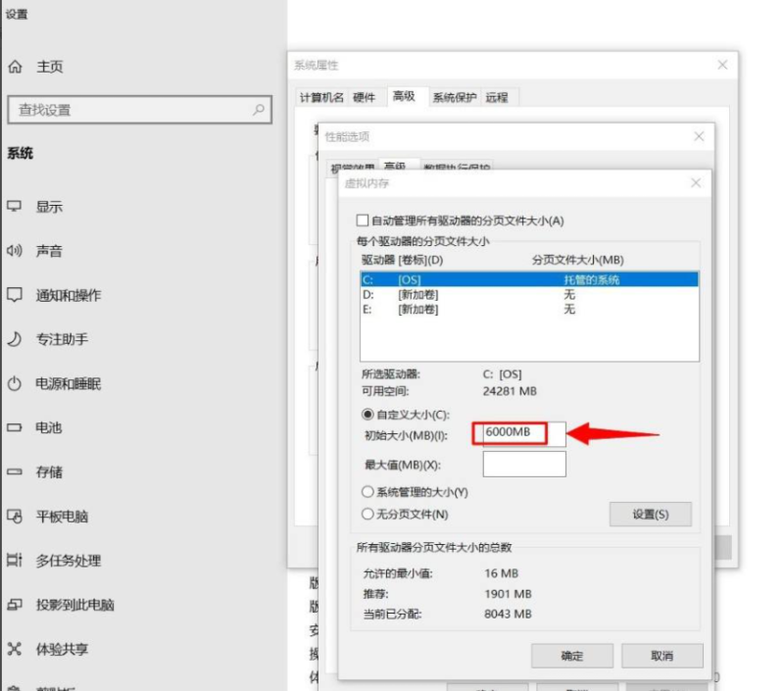This screenshot has width=784, height=691.
Task: Select the 投影到此电脑 projection icon
Action: 14,605
